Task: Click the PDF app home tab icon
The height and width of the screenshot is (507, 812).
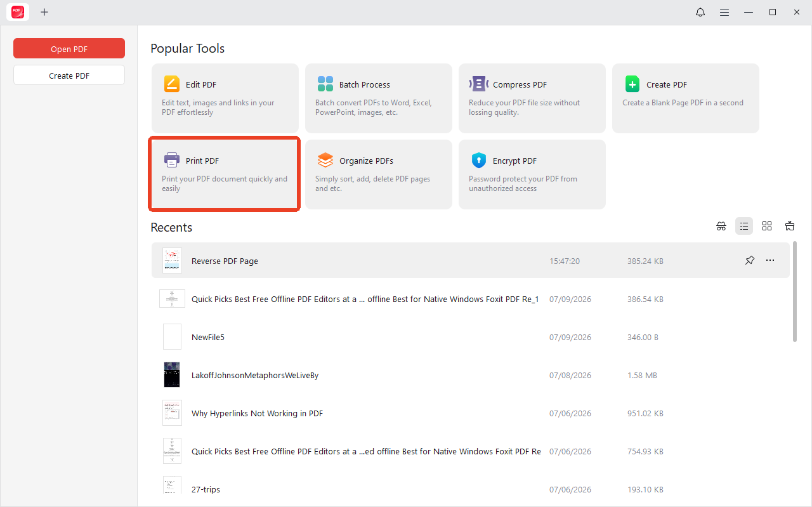Action: pyautogui.click(x=18, y=12)
